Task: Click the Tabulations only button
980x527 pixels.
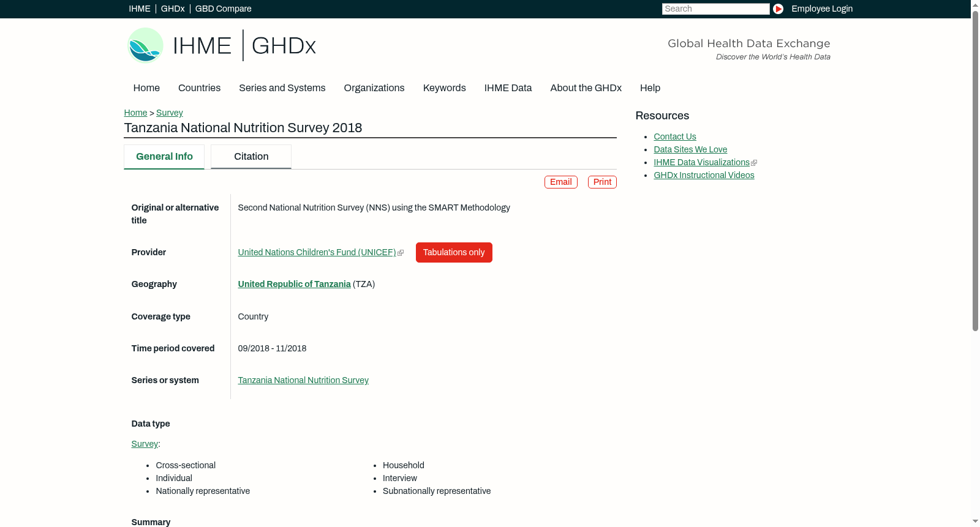Action: (x=454, y=252)
